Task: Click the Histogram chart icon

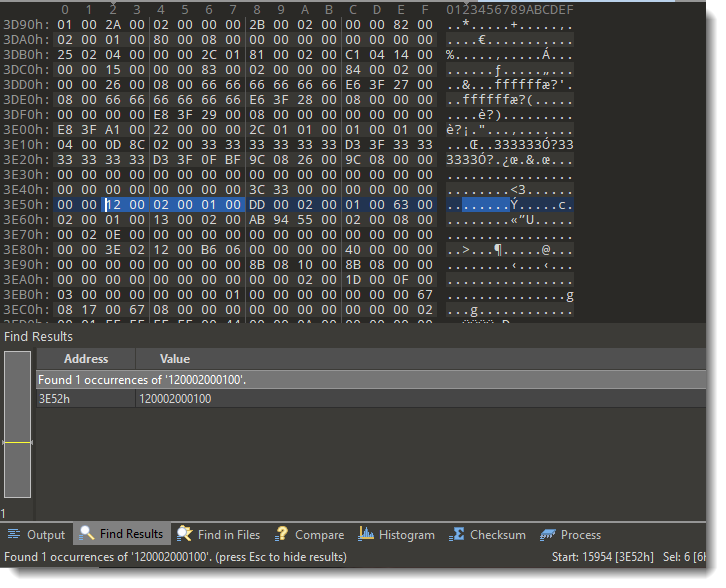Action: 366,535
